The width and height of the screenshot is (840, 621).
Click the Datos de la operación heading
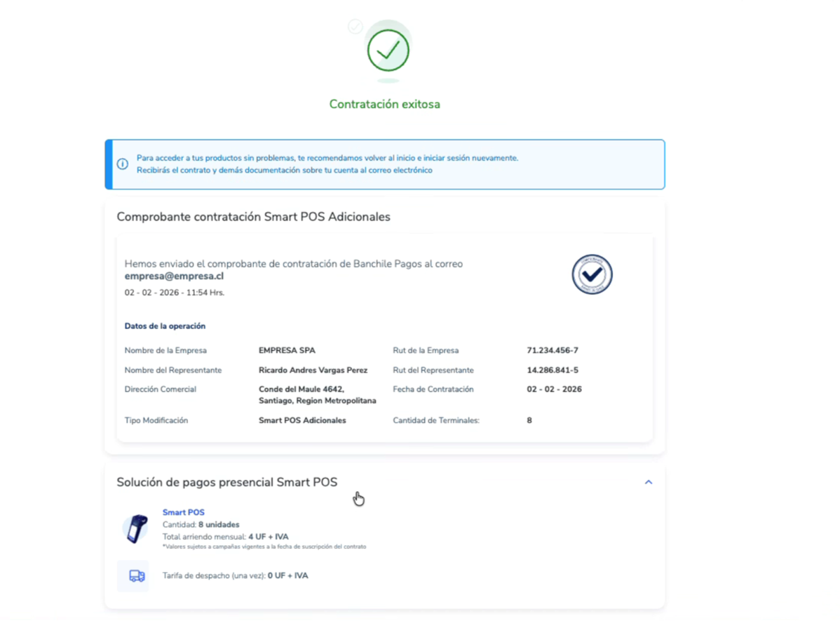(x=165, y=326)
